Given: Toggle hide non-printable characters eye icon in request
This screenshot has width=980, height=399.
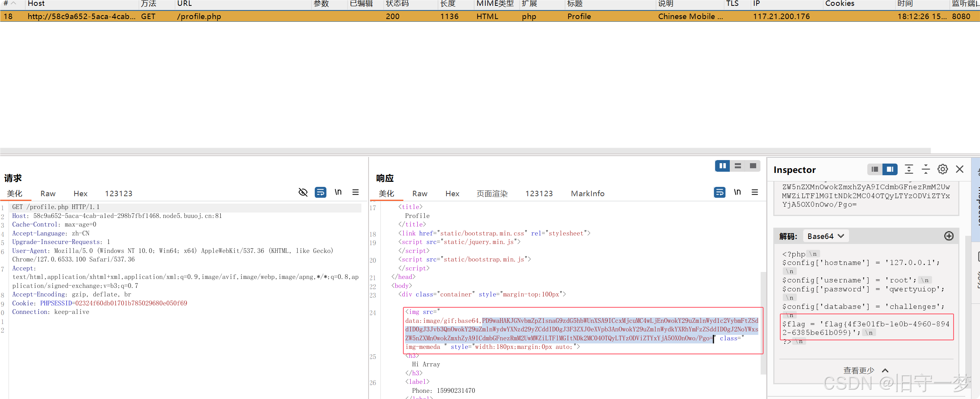Looking at the screenshot, I should coord(303,192).
